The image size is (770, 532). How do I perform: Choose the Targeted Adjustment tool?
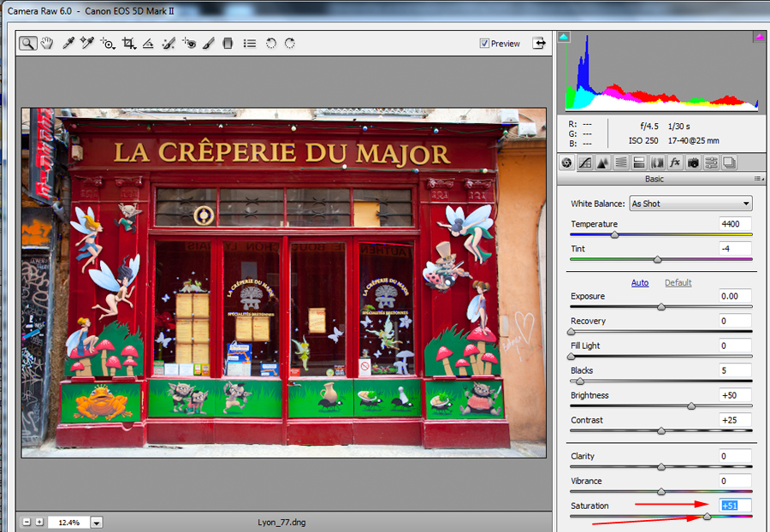tap(108, 44)
